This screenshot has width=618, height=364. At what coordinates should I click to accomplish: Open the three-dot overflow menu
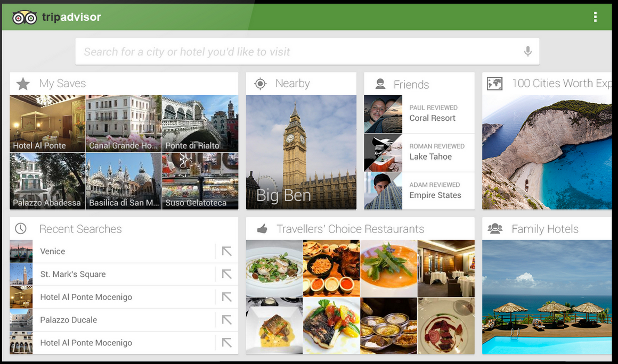(595, 16)
